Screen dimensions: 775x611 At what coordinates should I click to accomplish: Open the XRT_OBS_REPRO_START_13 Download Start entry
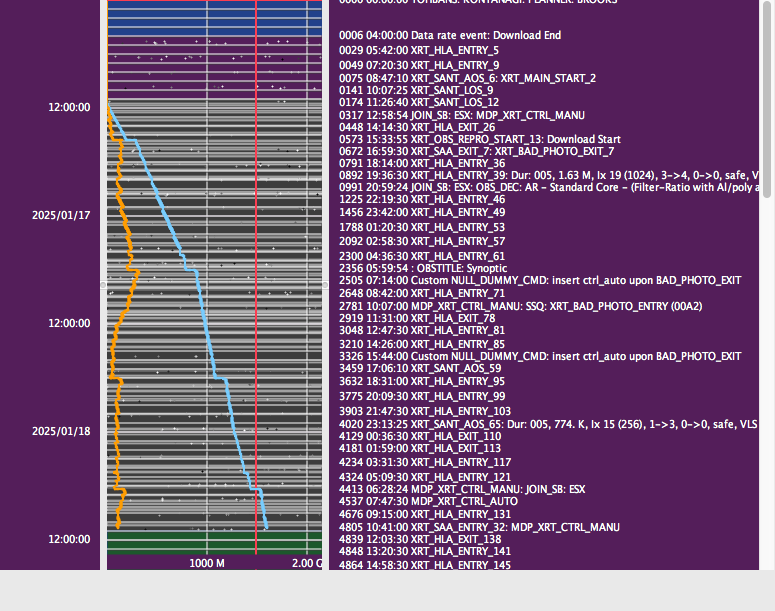tap(480, 139)
